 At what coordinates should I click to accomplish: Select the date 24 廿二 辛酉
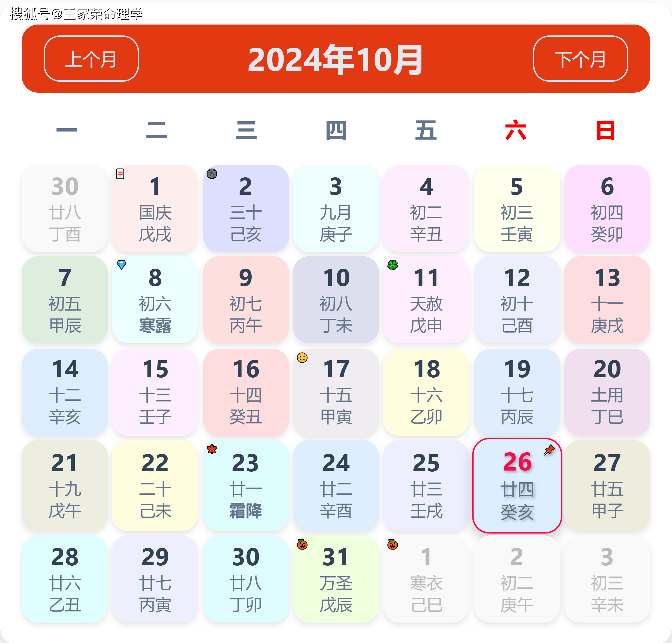(x=336, y=486)
